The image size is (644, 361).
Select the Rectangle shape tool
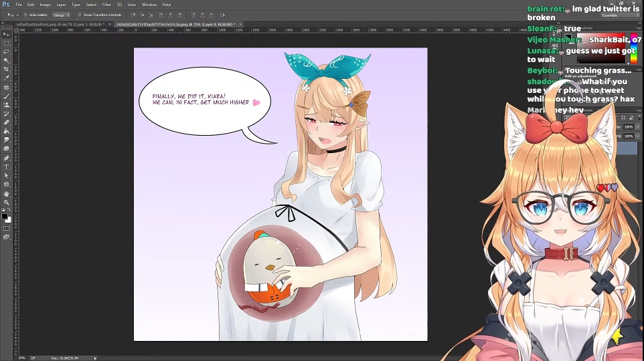(6, 185)
